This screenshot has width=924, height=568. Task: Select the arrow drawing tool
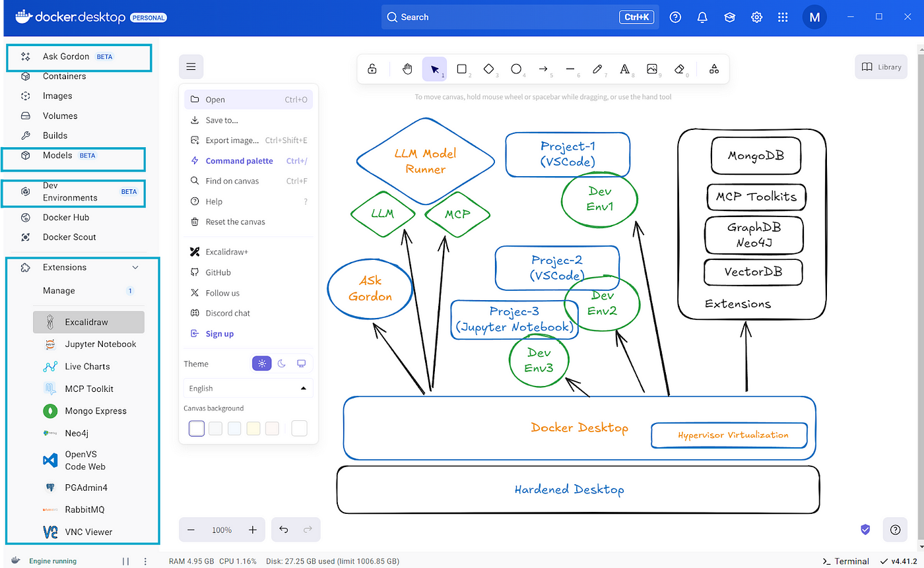(543, 69)
